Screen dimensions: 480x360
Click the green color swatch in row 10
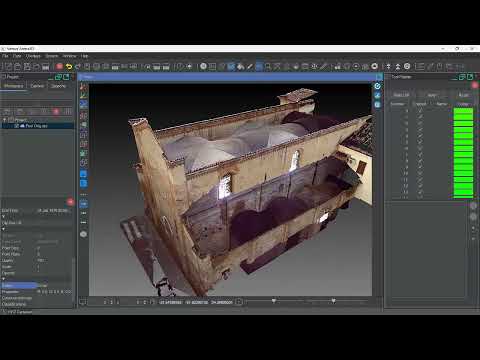tap(463, 173)
